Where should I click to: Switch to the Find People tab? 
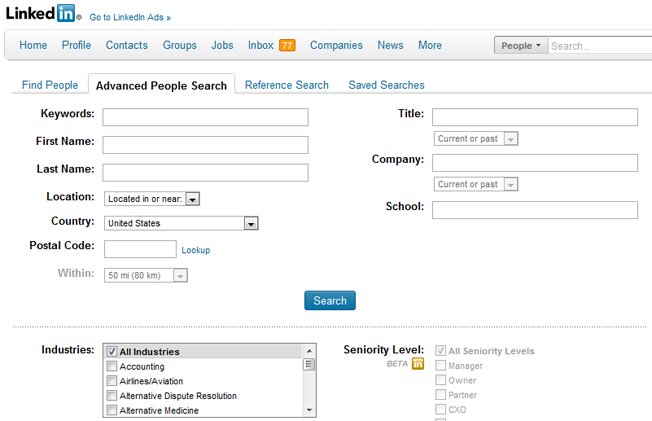(x=50, y=85)
